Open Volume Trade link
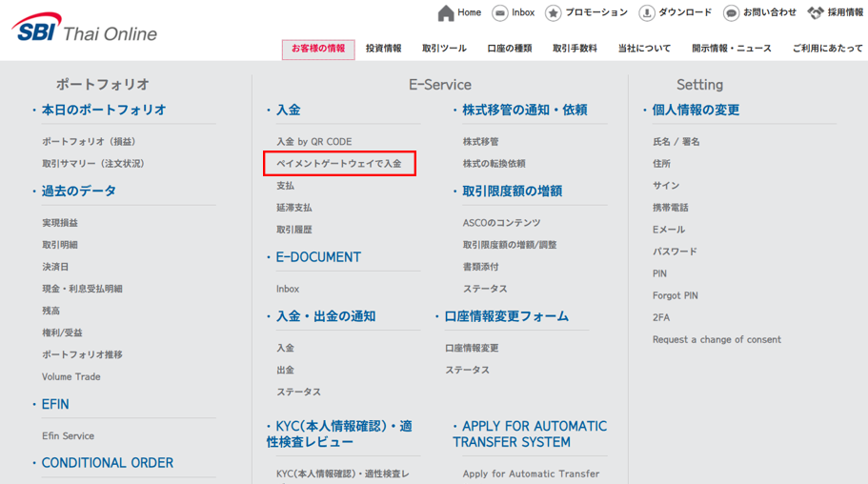 71,376
